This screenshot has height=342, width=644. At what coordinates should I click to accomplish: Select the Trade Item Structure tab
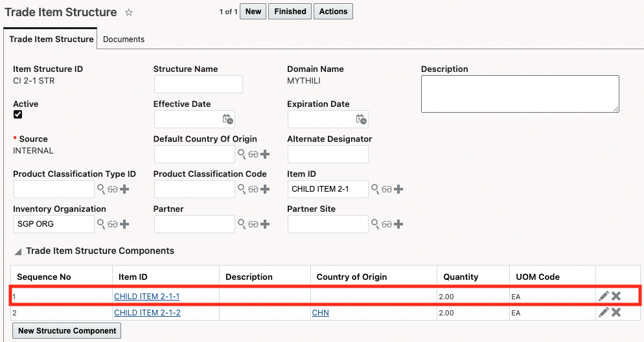pos(51,40)
